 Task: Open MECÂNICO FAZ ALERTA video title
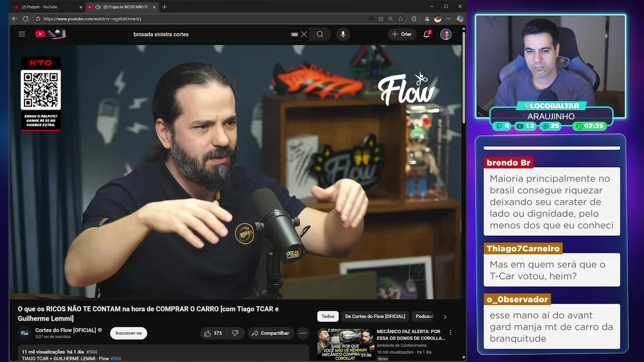(411, 335)
